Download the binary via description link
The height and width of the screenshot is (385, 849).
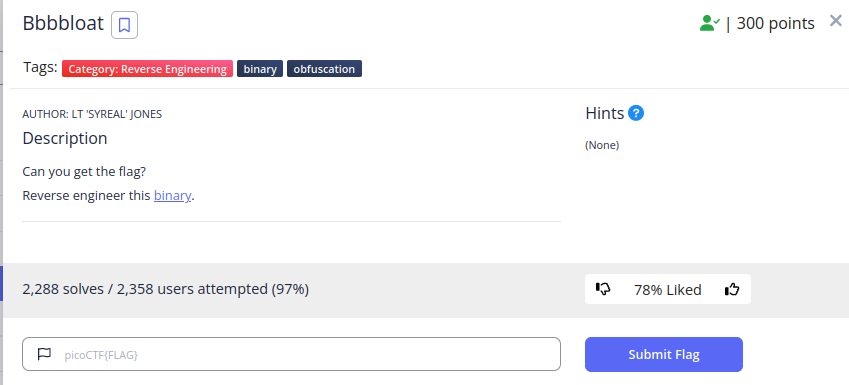(x=172, y=195)
